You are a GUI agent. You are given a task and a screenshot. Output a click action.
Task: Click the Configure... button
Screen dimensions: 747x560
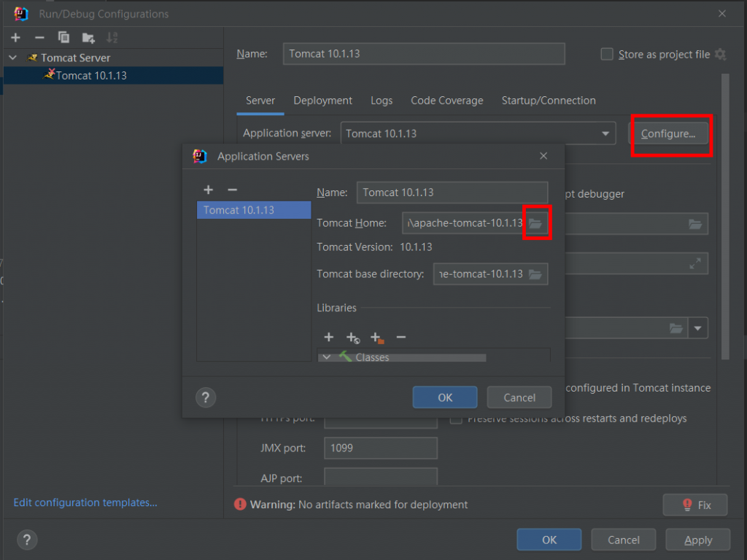pyautogui.click(x=668, y=134)
